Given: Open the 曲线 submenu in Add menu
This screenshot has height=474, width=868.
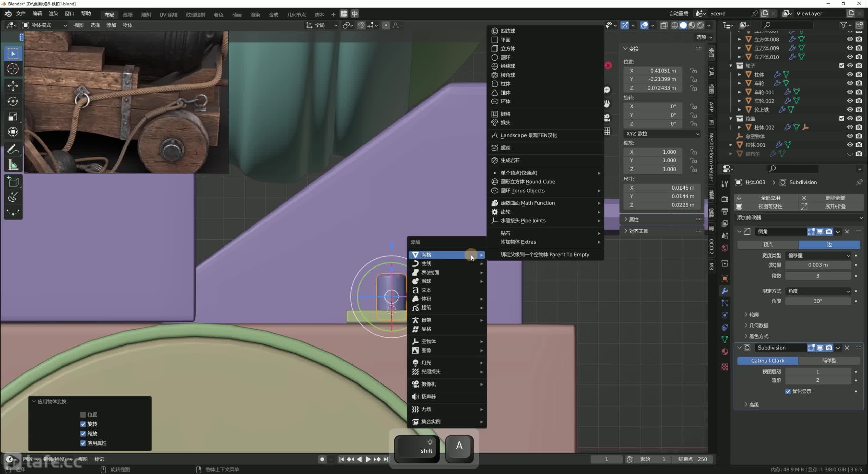Looking at the screenshot, I should click(447, 264).
